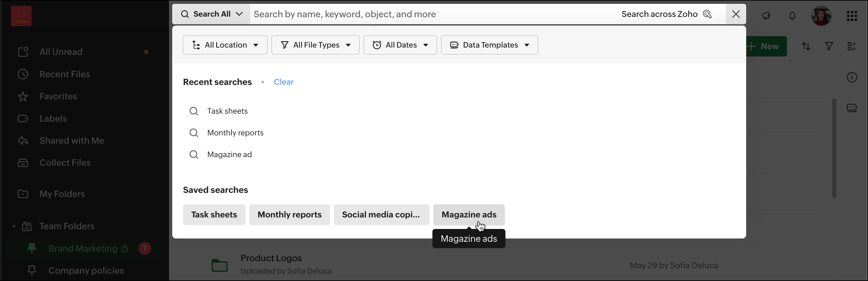Select recent search Task sheets
The width and height of the screenshot is (868, 281).
pyautogui.click(x=227, y=111)
